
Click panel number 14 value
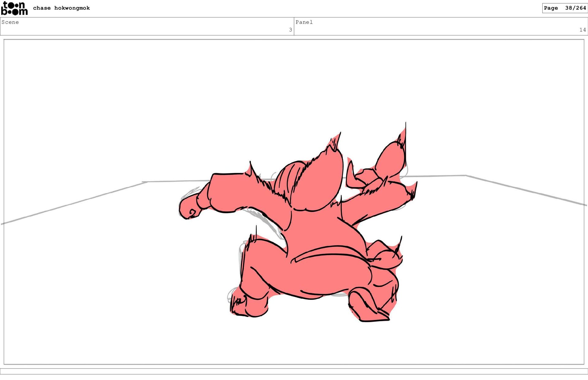[x=582, y=30]
